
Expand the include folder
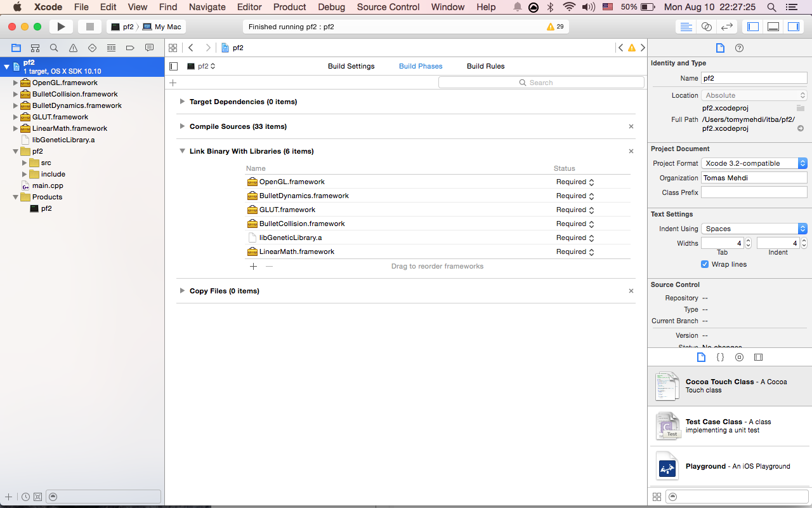pos(24,174)
